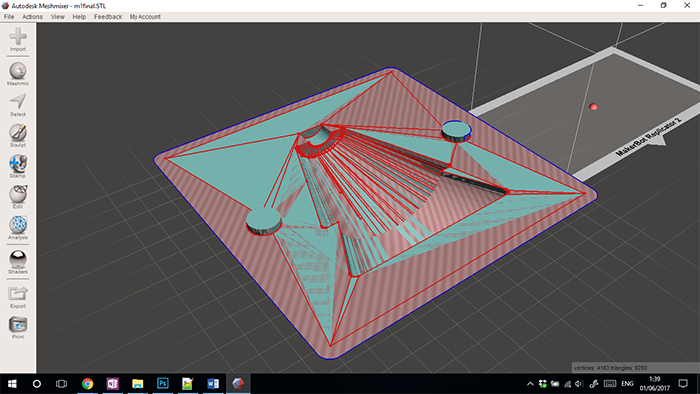Open the File menu
Viewport: 700px width, 394px height.
9,17
